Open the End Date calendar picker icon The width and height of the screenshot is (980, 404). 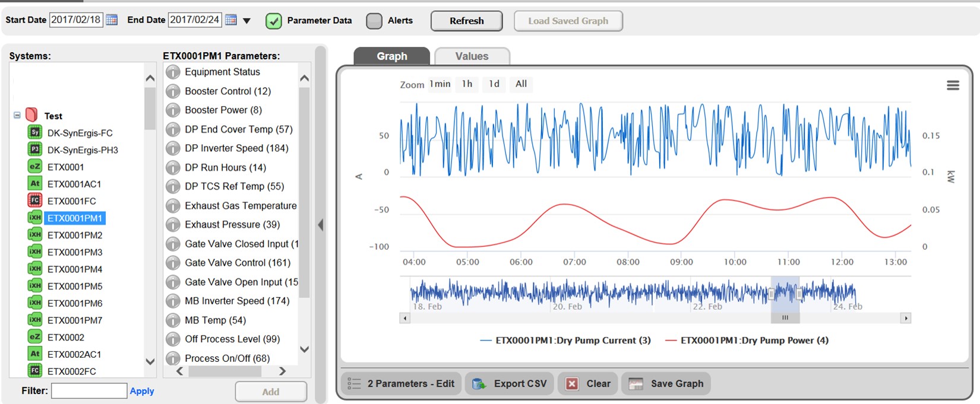[231, 20]
